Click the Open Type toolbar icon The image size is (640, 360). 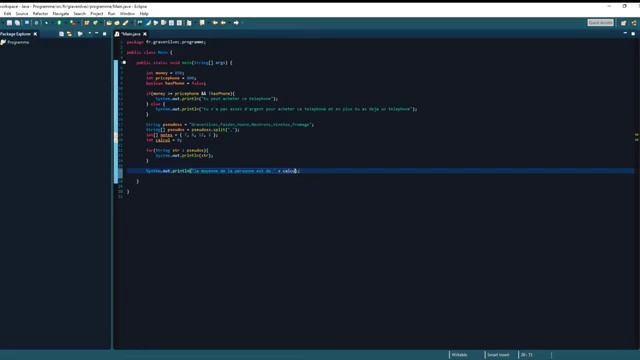109,23
